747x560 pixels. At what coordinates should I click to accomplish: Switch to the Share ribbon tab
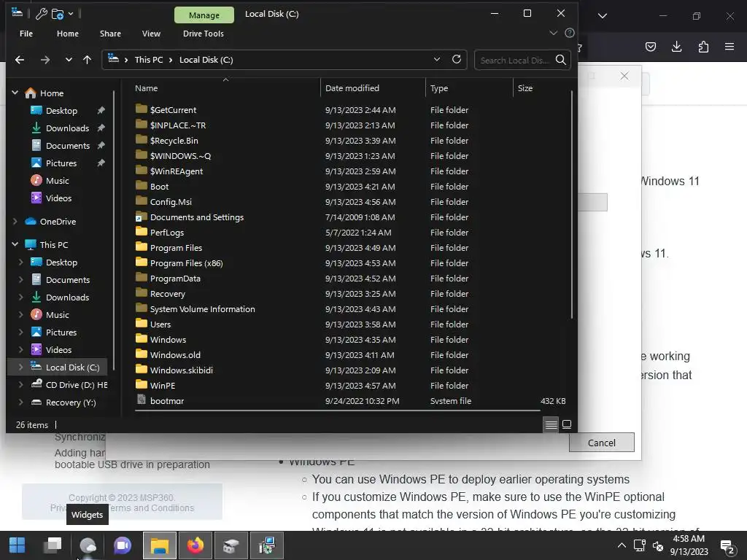pyautogui.click(x=110, y=34)
